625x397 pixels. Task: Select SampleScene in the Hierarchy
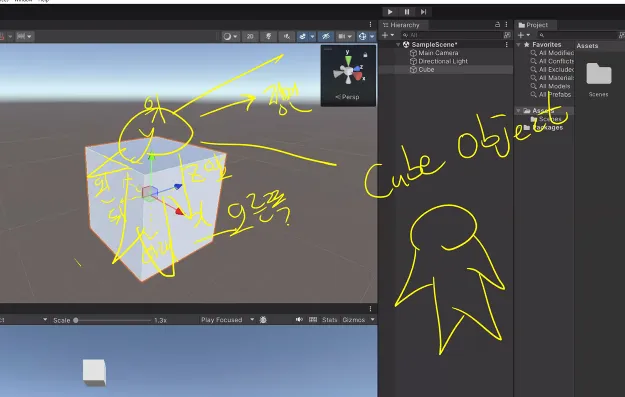click(434, 45)
